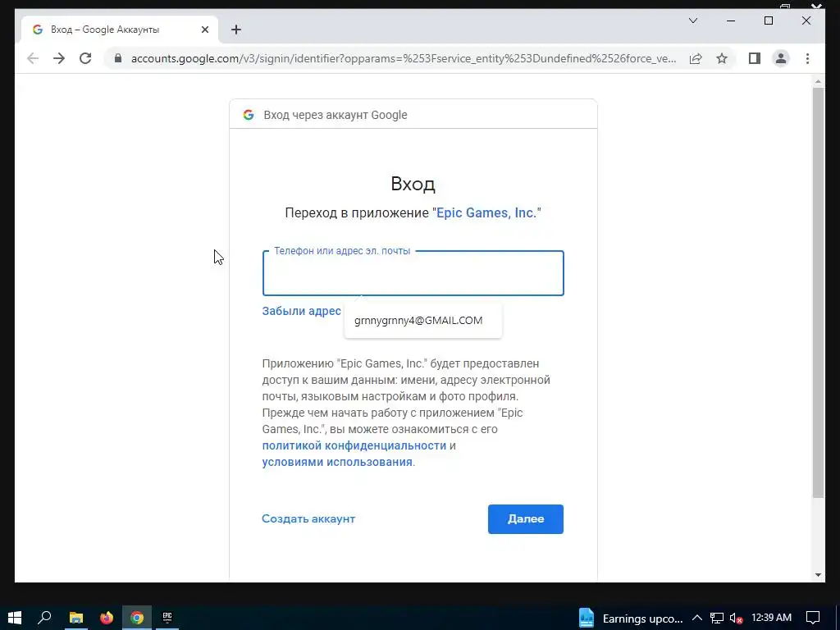Open the Chrome profile avatar
The height and width of the screenshot is (630, 840).
tap(781, 58)
